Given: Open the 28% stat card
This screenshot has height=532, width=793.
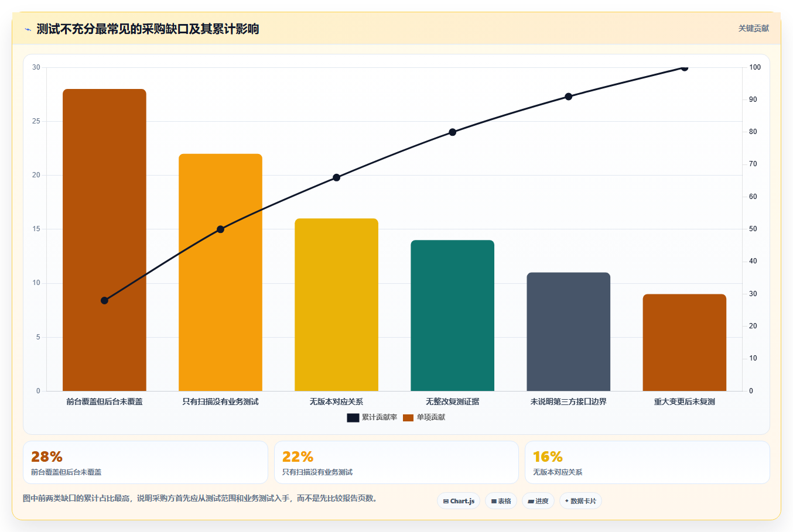Looking at the screenshot, I should pos(145,462).
